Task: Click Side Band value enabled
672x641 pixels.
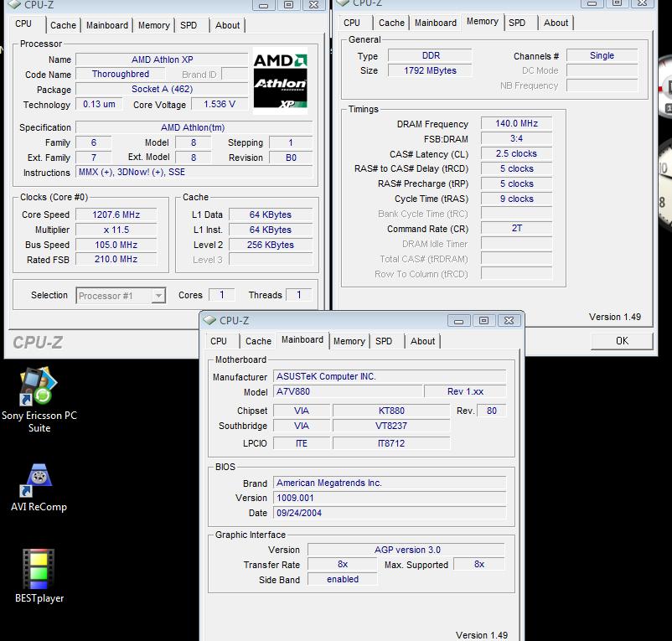Action: [343, 579]
